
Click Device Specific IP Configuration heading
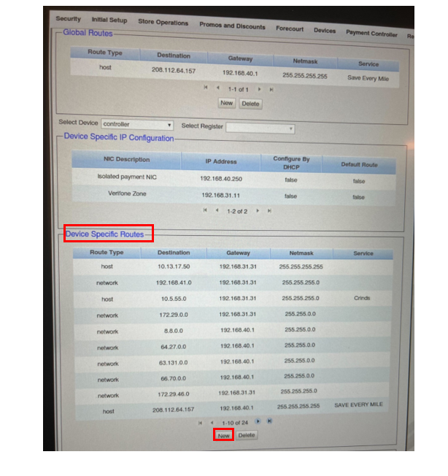coord(119,137)
